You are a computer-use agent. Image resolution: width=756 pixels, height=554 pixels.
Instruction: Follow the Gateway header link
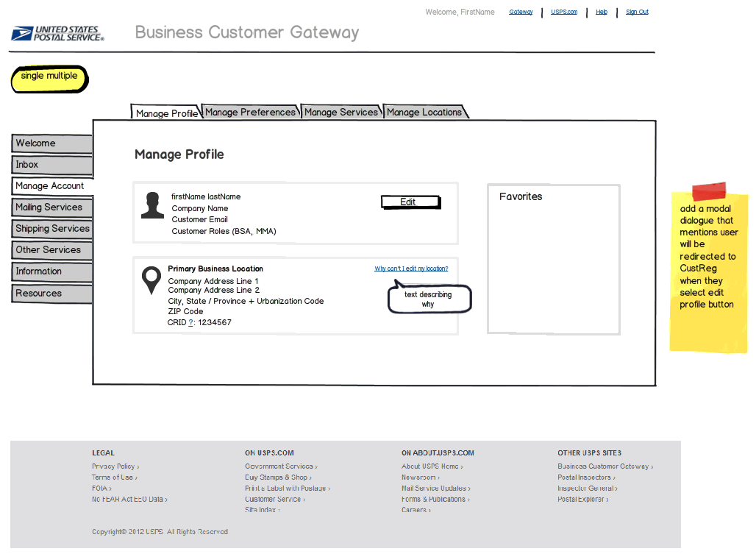tap(521, 12)
